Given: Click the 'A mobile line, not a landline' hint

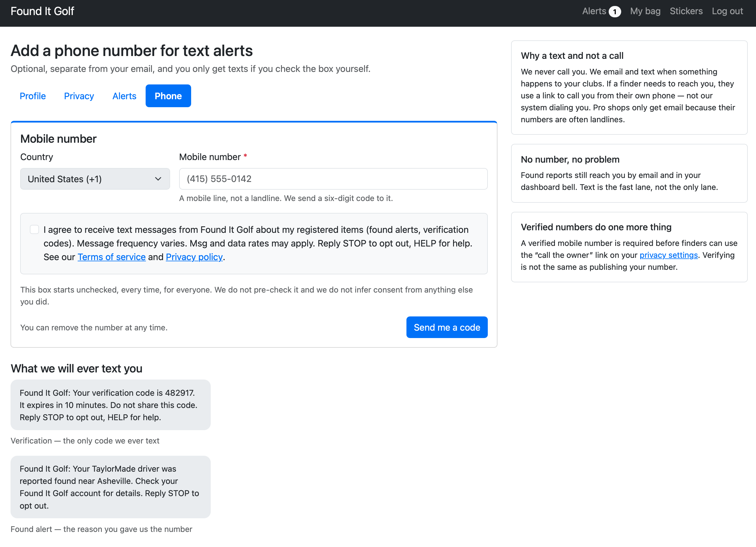Looking at the screenshot, I should tap(286, 198).
